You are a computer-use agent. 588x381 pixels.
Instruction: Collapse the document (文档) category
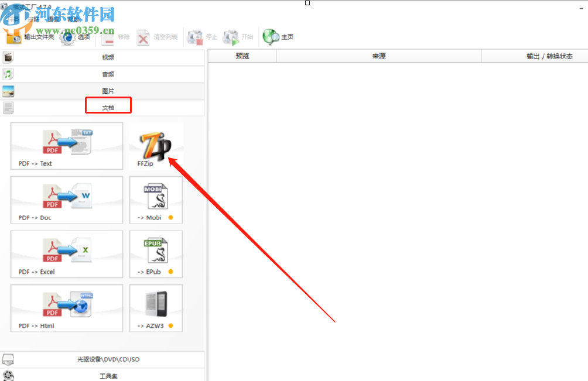pyautogui.click(x=102, y=108)
